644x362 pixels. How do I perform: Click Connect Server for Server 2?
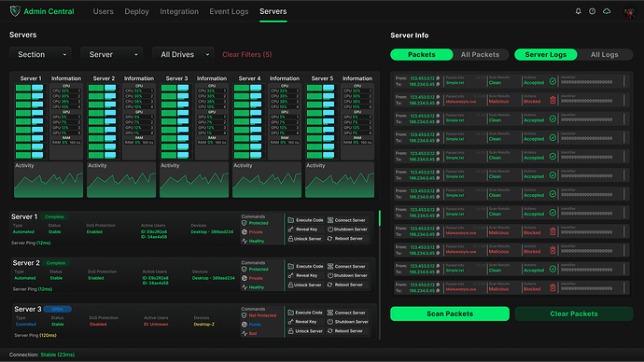click(x=346, y=267)
